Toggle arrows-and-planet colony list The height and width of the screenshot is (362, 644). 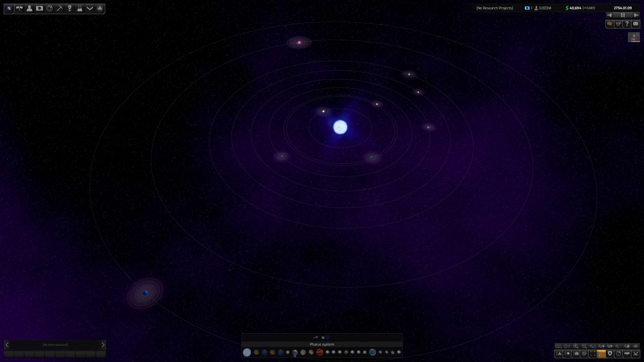coord(567,353)
